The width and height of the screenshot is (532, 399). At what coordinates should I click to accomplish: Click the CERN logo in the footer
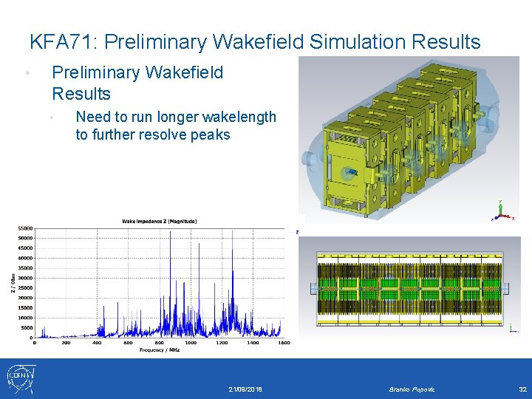coord(21,379)
